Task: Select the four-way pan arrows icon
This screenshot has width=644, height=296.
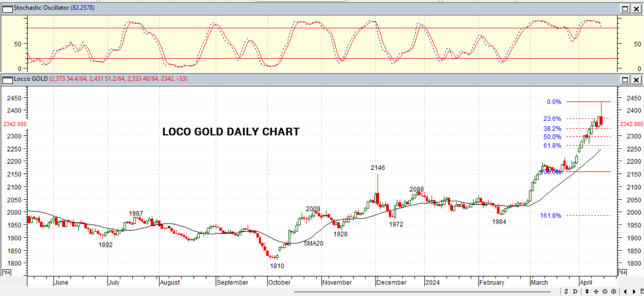Action: click(x=596, y=292)
